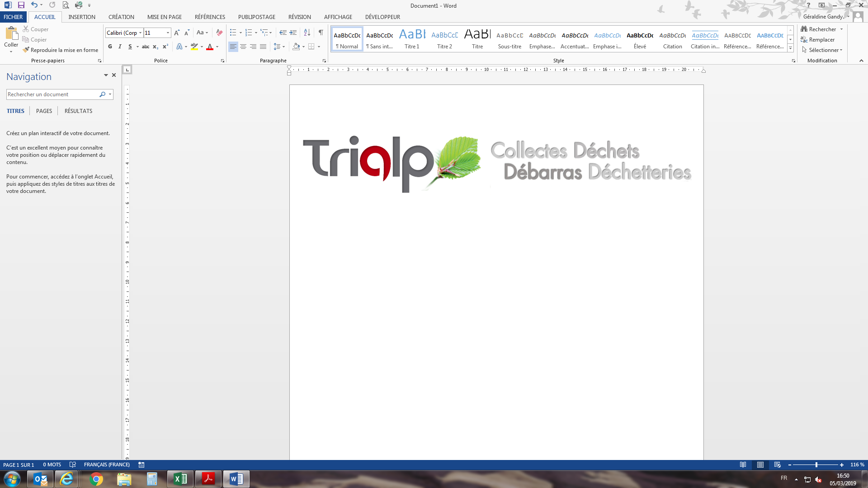The image size is (868, 488).
Task: Click the superscript icon
Action: click(165, 47)
